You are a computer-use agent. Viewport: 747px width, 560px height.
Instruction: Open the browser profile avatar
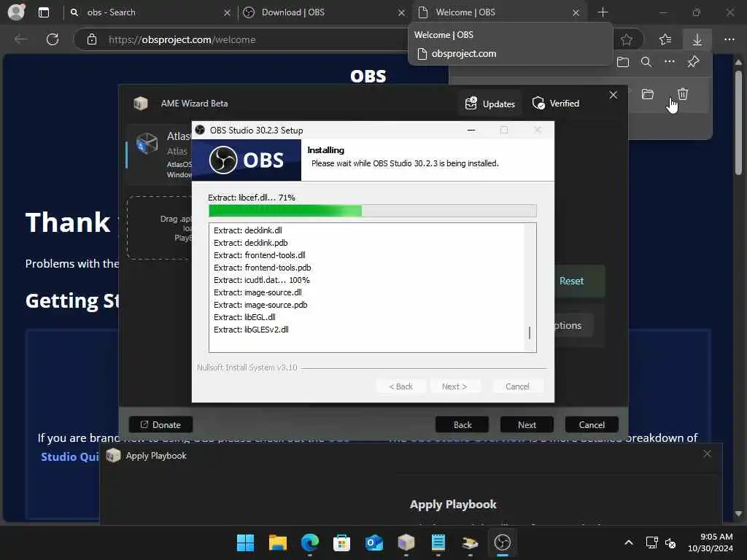(x=16, y=12)
